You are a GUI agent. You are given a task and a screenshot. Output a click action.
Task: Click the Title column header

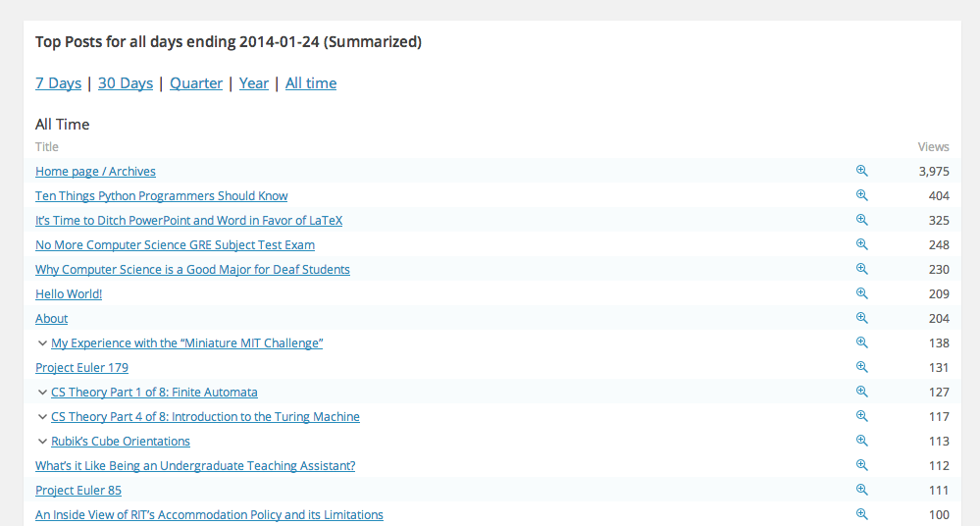(x=47, y=147)
